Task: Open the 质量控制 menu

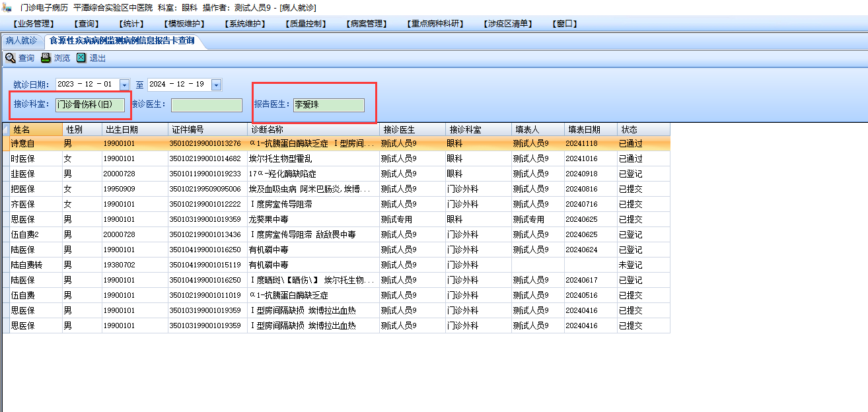Action: (306, 24)
